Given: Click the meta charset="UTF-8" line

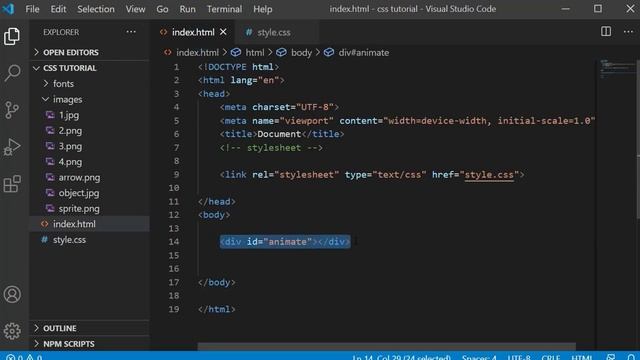Looking at the screenshot, I should 279,107.
